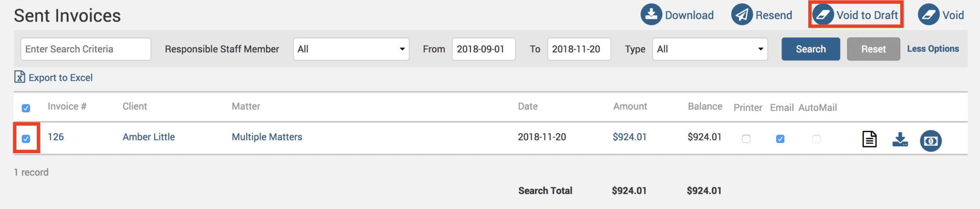Expand the Responsible Staff Member dropdown
The height and width of the screenshot is (209, 980).
[351, 49]
